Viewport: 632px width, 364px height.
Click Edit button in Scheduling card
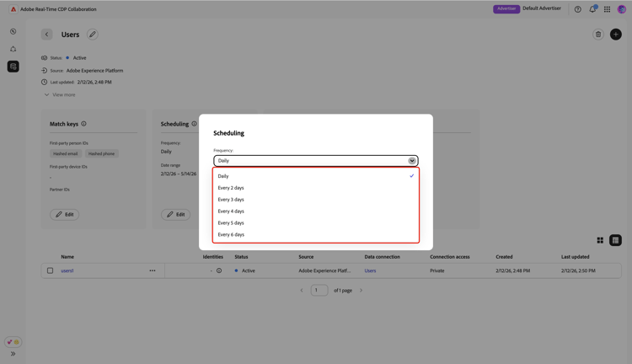pyautogui.click(x=176, y=215)
